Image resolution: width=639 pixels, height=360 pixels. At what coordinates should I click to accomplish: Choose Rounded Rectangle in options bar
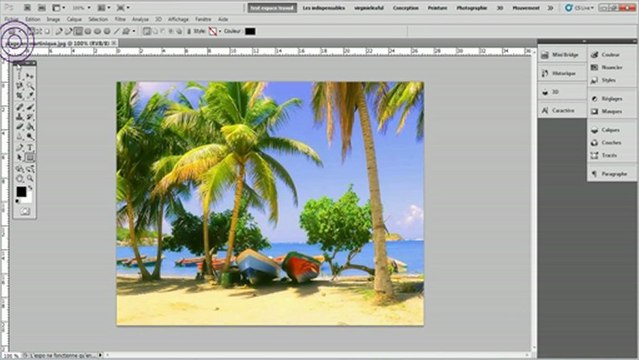(87, 31)
